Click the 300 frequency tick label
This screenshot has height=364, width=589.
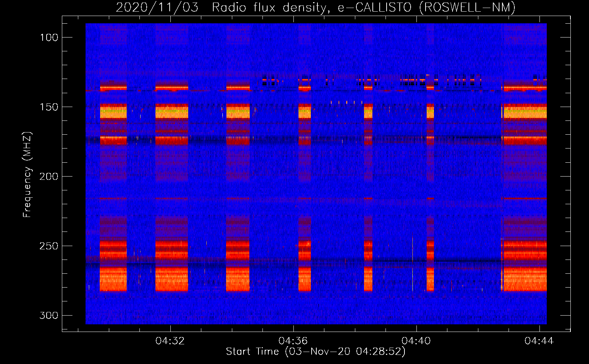pos(49,315)
